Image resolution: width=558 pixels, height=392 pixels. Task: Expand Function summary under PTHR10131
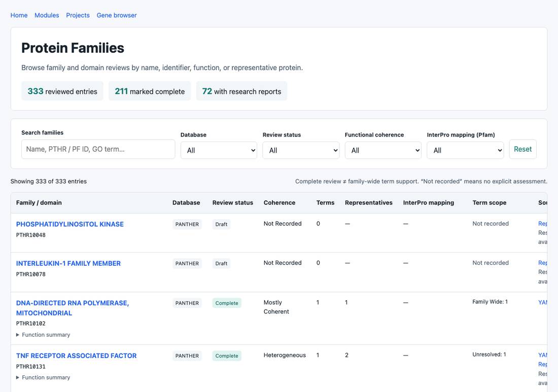coord(43,377)
